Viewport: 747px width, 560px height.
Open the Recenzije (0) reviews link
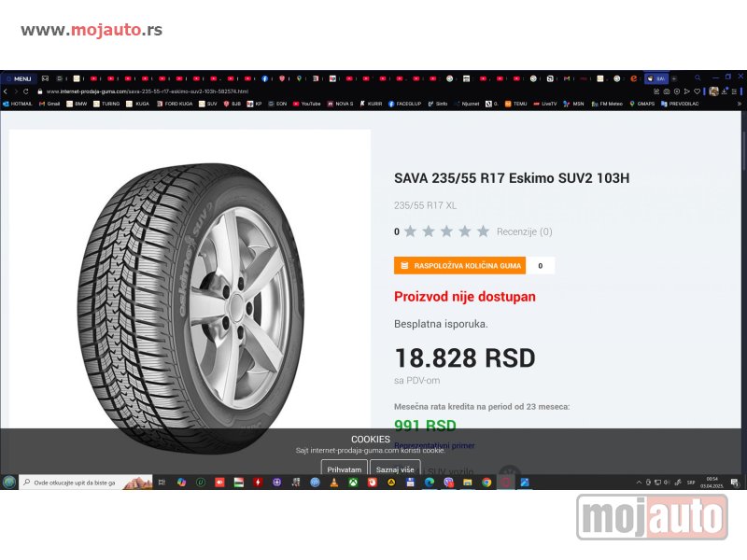click(x=524, y=231)
